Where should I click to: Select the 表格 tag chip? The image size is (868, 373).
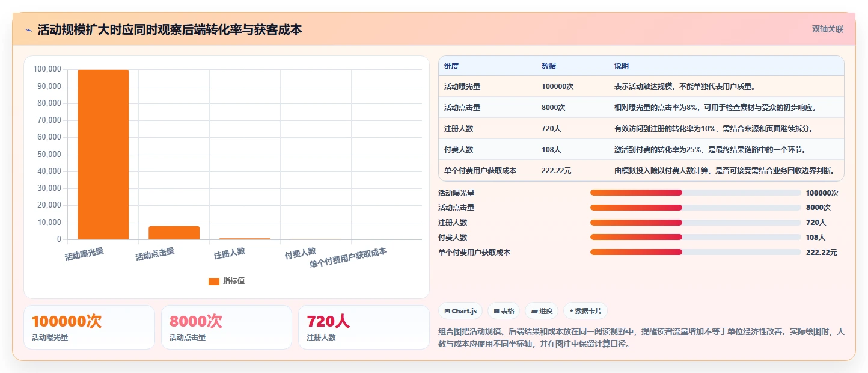pyautogui.click(x=504, y=311)
